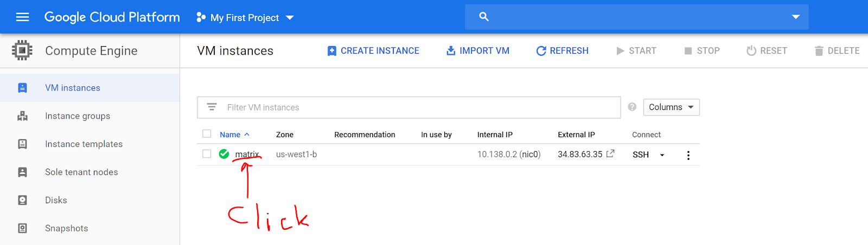Click the external IP 34.83.63.35
This screenshot has width=868, height=245.
(x=580, y=154)
